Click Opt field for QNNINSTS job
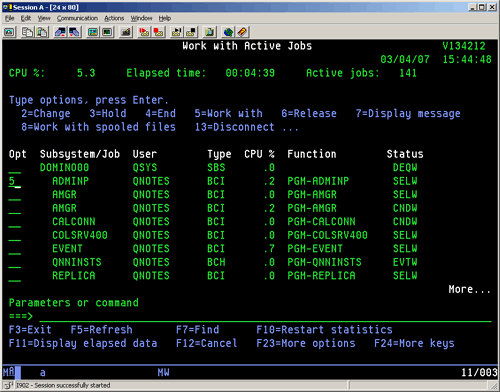Image resolution: width=500 pixels, height=392 pixels. (15, 262)
